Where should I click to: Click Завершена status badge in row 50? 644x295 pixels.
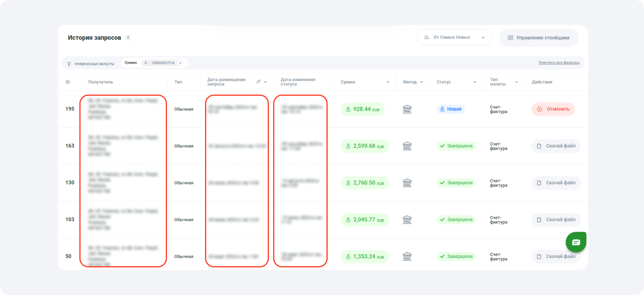456,256
